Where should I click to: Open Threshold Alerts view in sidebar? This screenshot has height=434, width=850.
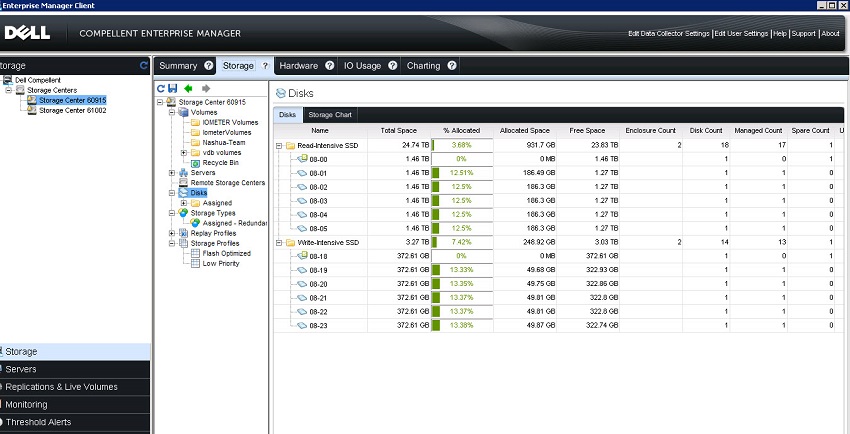[75, 422]
